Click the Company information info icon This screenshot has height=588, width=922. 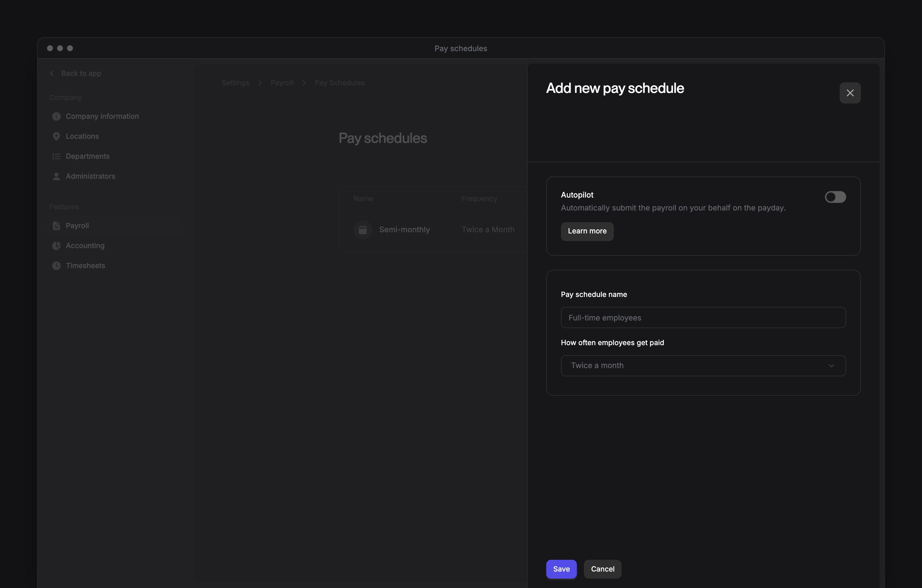click(x=56, y=116)
